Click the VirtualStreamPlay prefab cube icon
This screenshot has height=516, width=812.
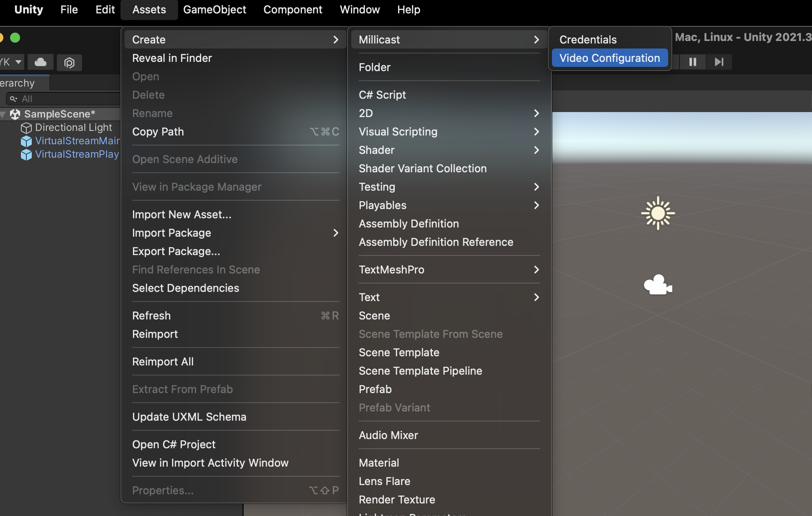(26, 155)
